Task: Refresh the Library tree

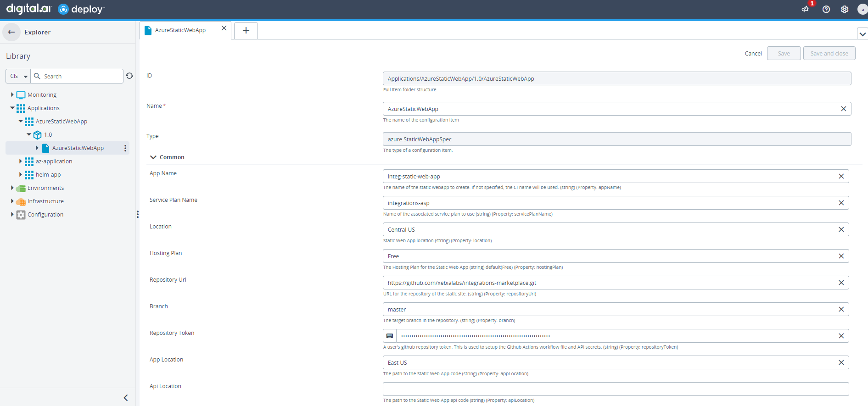Action: coord(129,76)
